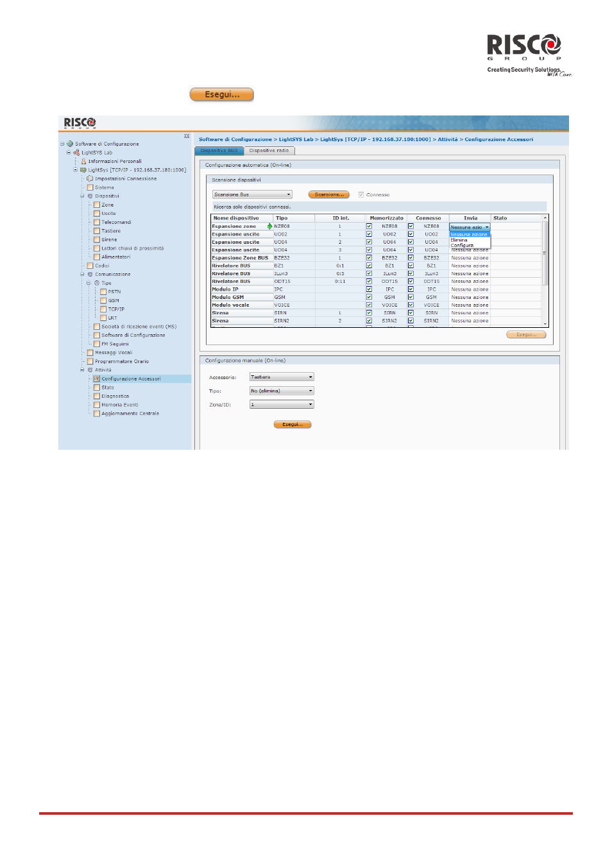The height and width of the screenshot is (868, 612).
Task: Click the ID int. column header
Action: (341, 218)
